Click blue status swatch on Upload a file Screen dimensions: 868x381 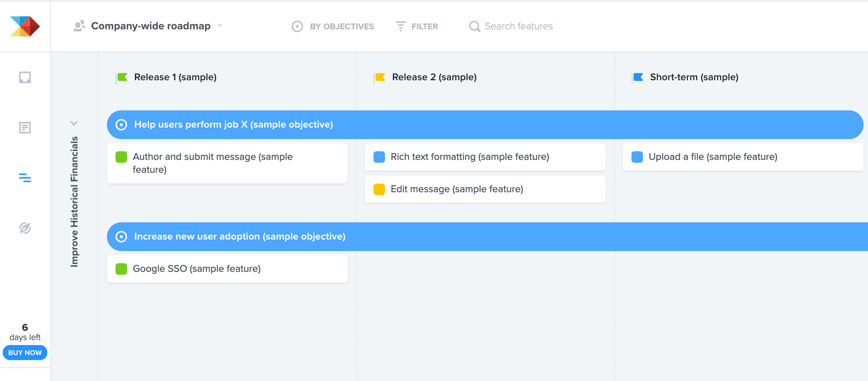[637, 157]
